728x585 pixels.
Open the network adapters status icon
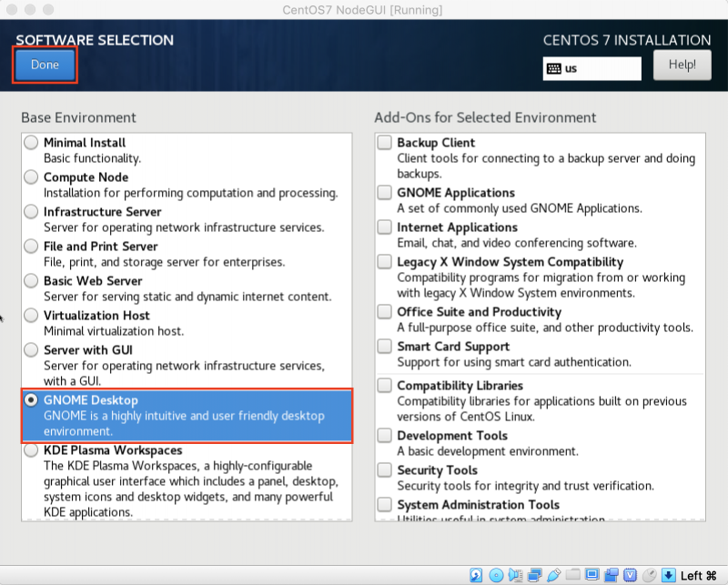coord(535,575)
